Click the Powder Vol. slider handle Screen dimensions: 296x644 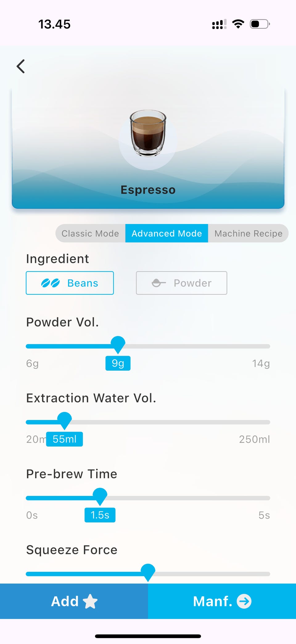pos(118,344)
